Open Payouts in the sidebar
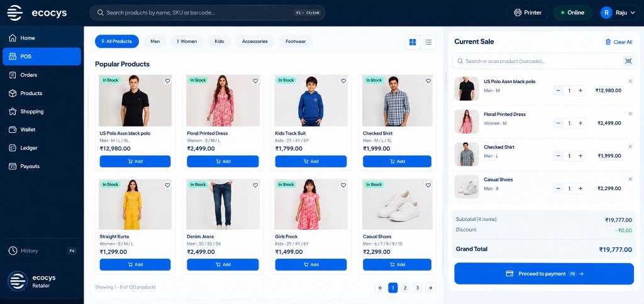The width and height of the screenshot is (644, 304). pos(42,166)
